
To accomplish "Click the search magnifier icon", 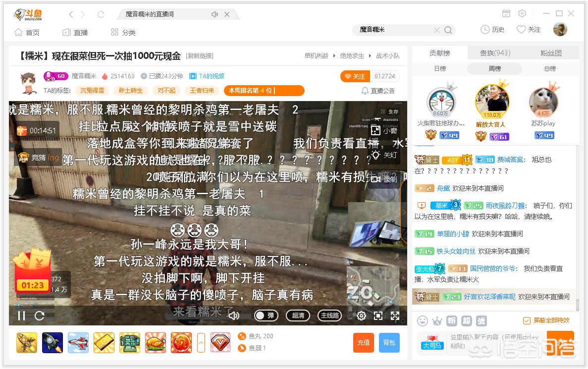I will pos(448,30).
